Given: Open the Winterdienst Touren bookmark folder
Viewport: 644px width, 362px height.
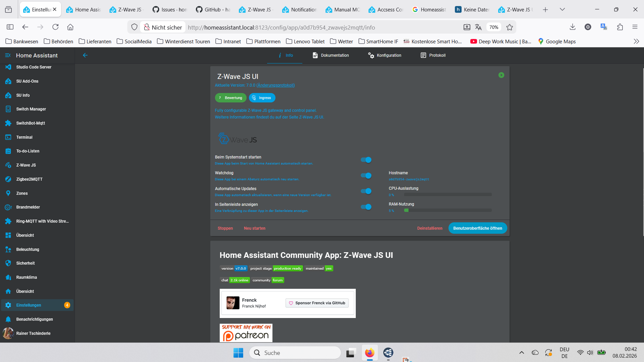Looking at the screenshot, I should (x=183, y=41).
